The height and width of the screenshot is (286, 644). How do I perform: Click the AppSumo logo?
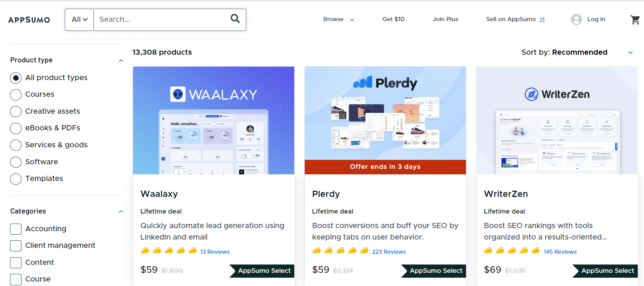coord(29,20)
